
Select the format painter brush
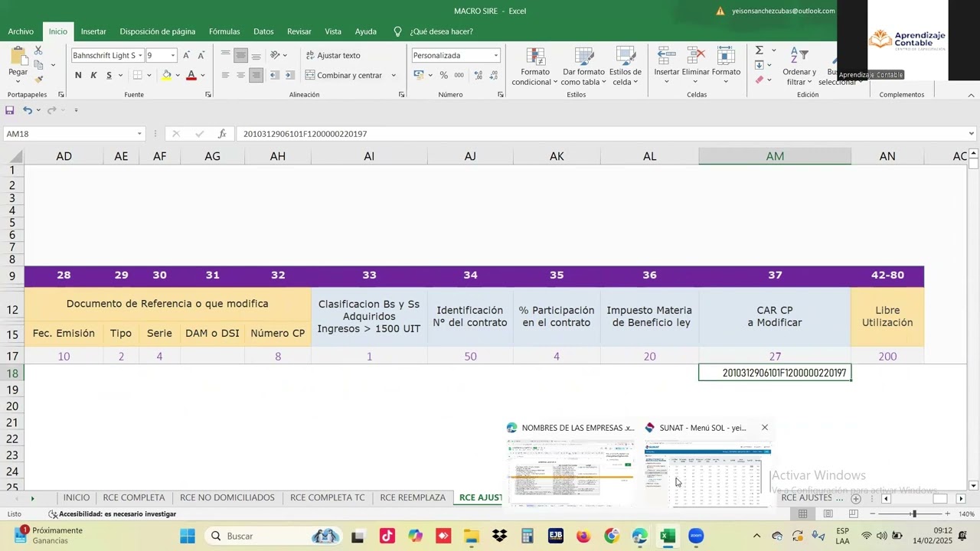(38, 79)
